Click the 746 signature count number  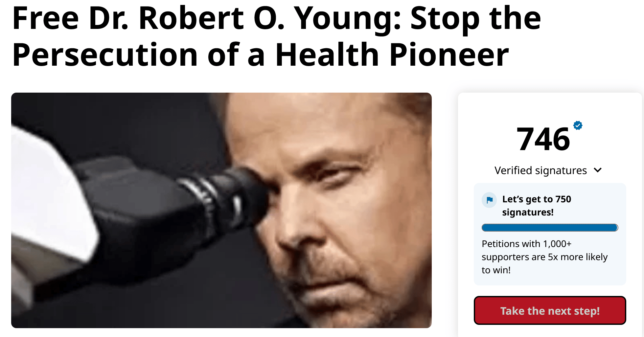pos(543,139)
